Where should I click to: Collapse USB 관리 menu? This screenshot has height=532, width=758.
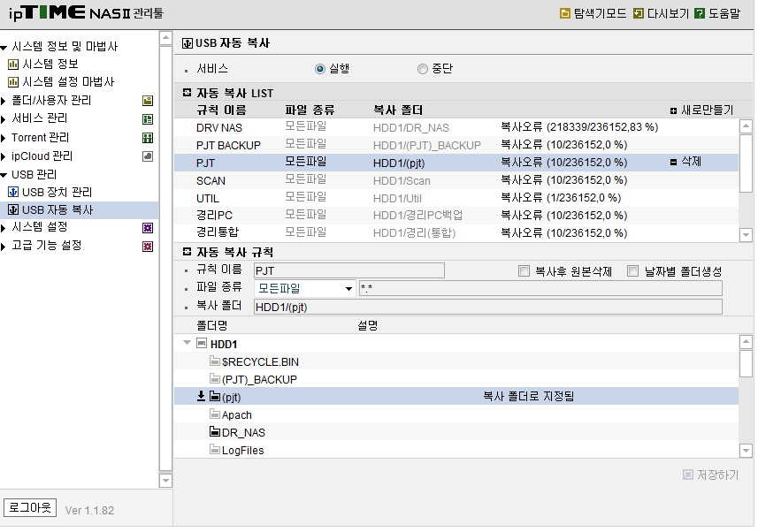pos(4,175)
